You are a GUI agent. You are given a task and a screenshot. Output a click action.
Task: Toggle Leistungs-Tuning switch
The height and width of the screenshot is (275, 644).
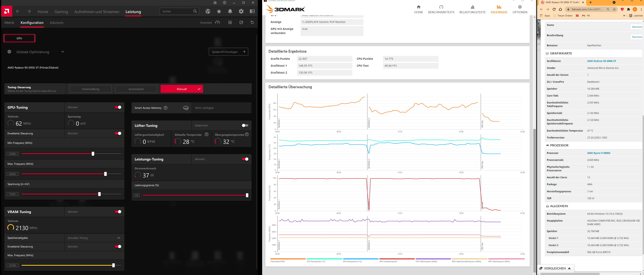point(245,159)
